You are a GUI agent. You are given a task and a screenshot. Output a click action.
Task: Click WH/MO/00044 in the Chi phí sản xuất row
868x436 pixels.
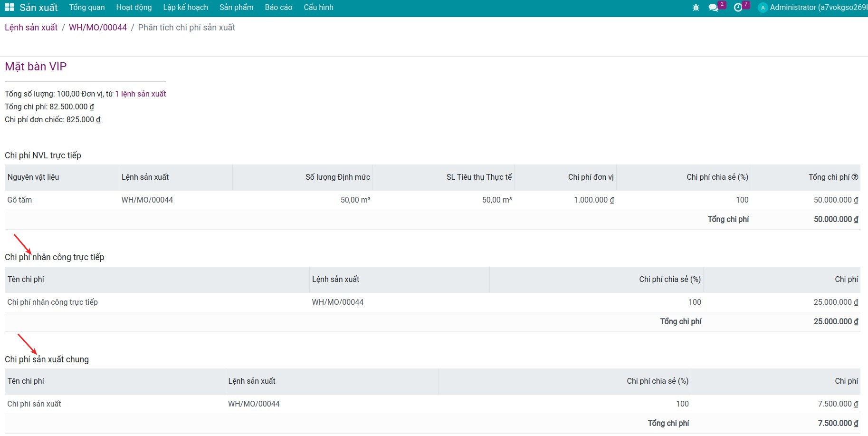[254, 404]
